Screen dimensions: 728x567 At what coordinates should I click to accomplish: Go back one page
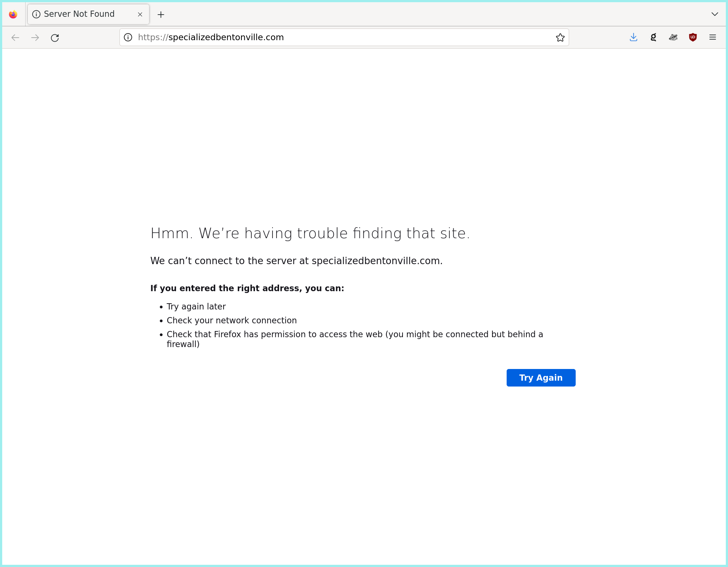coord(15,38)
